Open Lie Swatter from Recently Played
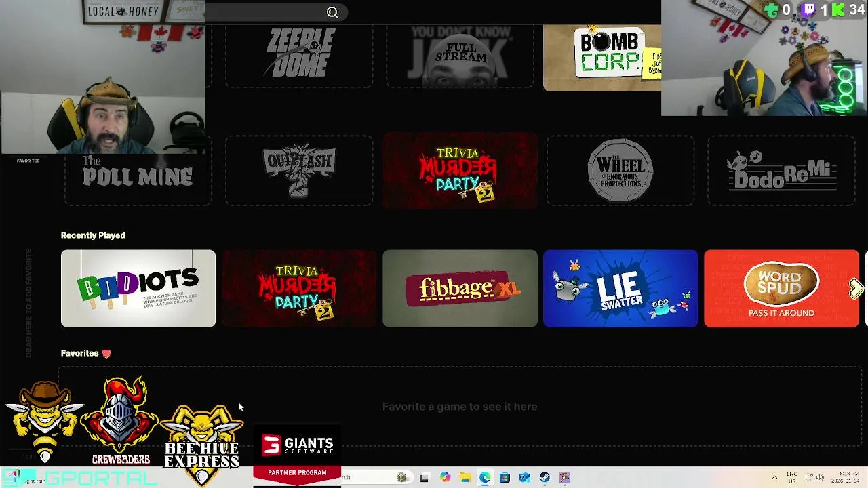Screen dimensions: 868x488 point(620,289)
